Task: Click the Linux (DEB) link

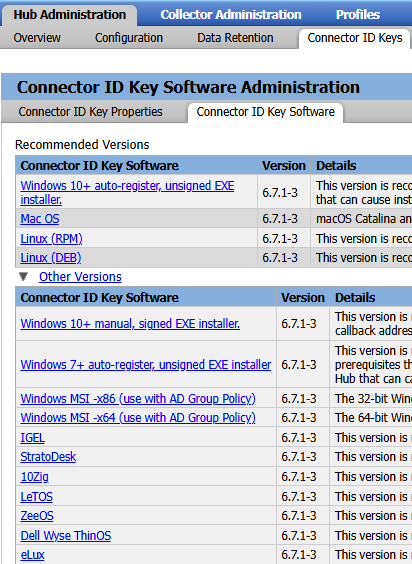Action: click(x=51, y=258)
